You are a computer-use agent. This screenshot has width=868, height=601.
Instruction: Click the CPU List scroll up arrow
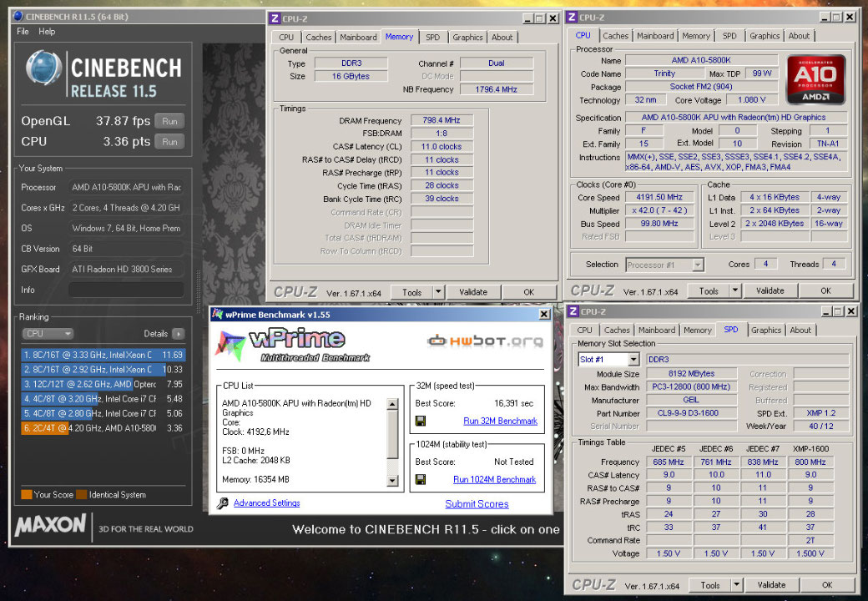[392, 404]
